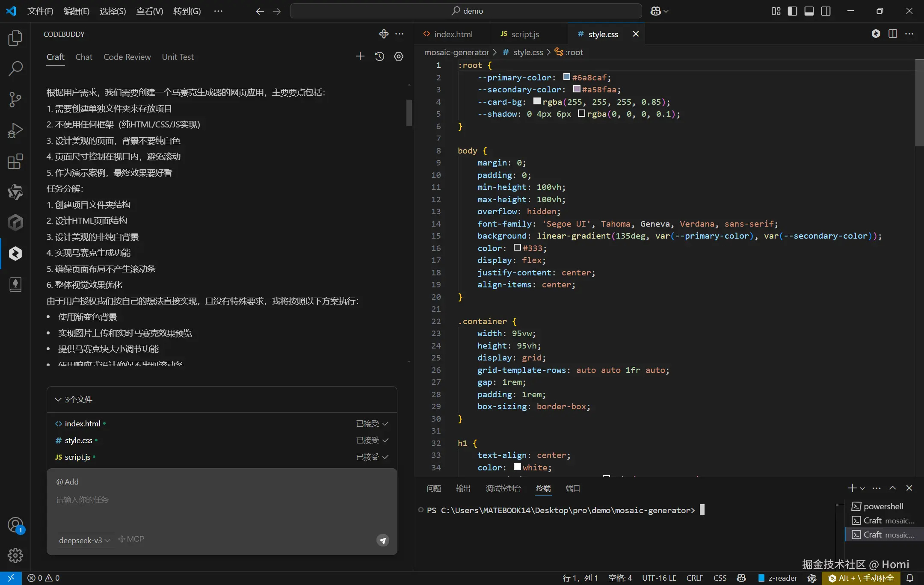Open Manage gear in activity bar

point(15,555)
